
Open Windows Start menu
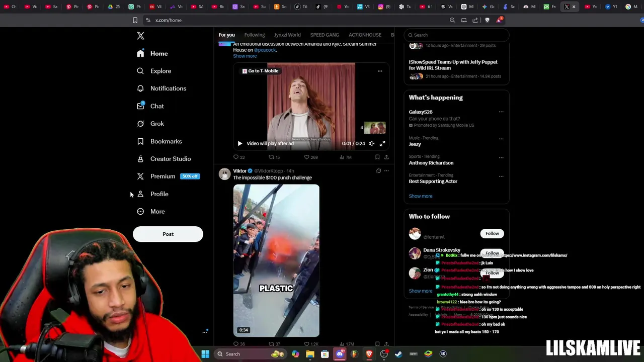coord(205,354)
